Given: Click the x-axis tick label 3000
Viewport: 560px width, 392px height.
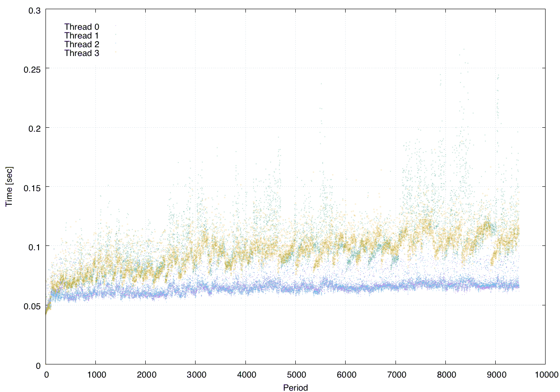Looking at the screenshot, I should coord(196,374).
